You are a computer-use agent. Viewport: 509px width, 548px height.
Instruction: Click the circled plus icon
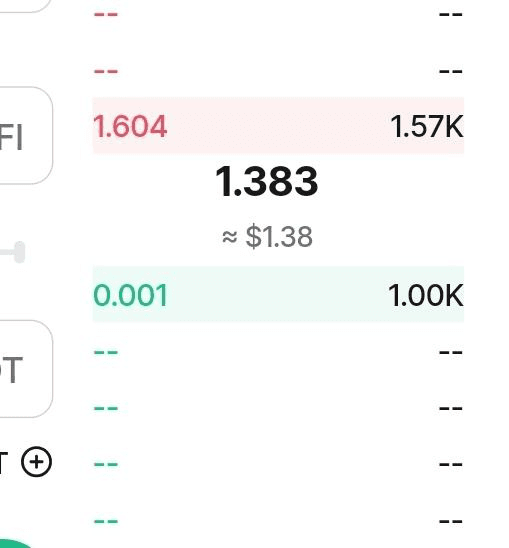(36, 462)
